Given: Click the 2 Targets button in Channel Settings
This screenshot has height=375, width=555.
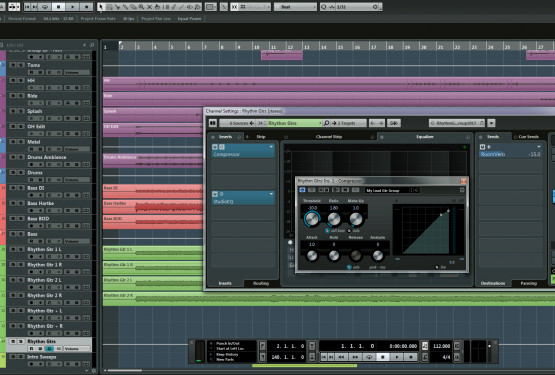Looking at the screenshot, I should (349, 123).
